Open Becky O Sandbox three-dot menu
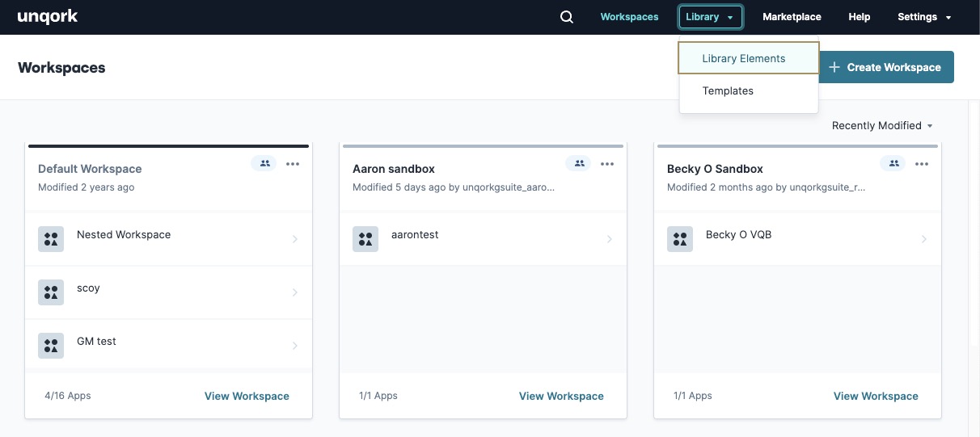This screenshot has width=980, height=437. coord(922,164)
